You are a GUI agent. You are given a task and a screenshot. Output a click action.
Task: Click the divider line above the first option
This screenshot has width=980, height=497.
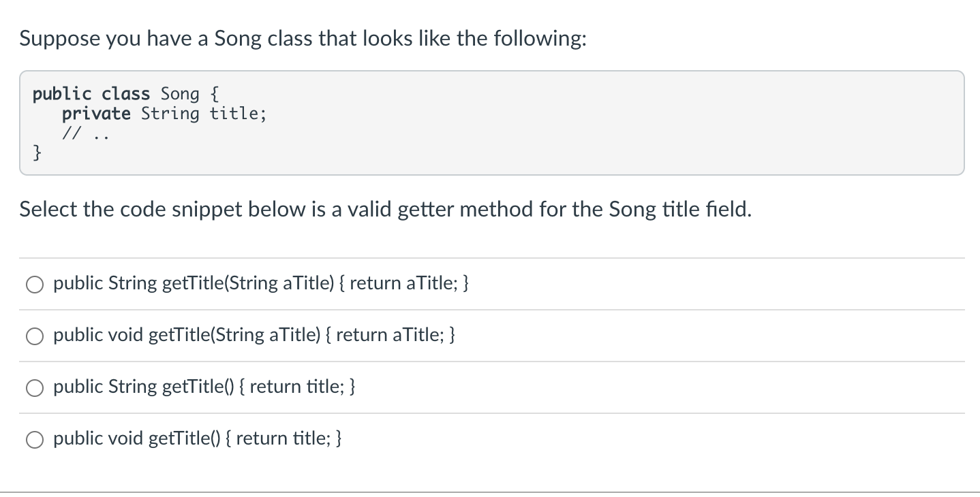point(491,257)
